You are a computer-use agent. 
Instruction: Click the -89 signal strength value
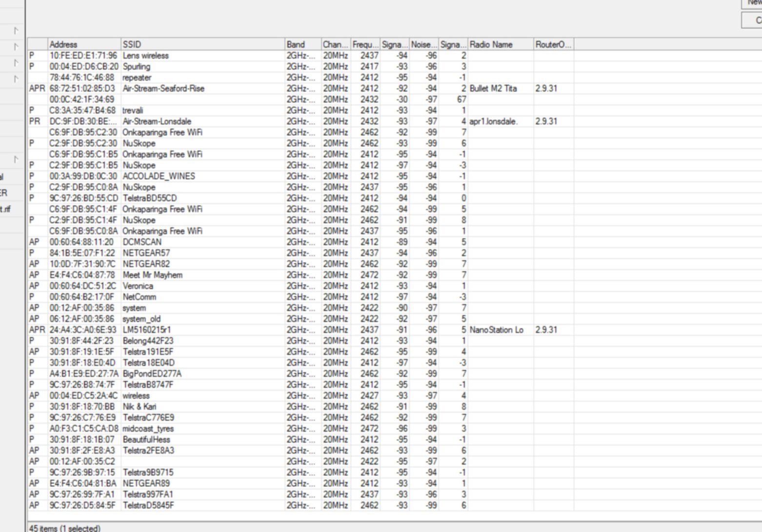click(x=401, y=242)
